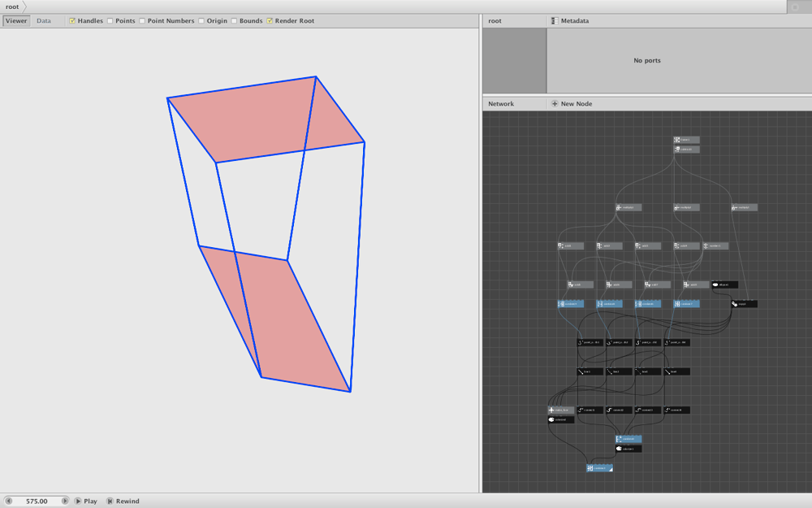Step the frame number up with the right arrow

[65, 501]
